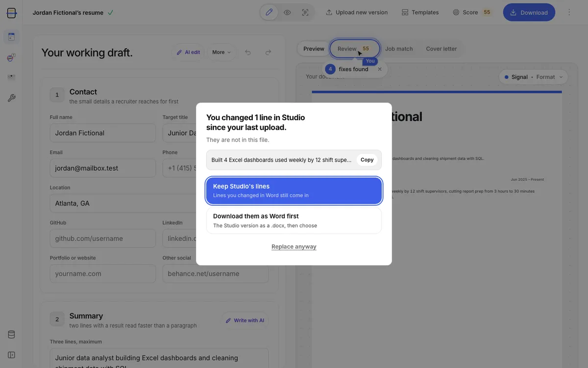
Task: Copy the changed line
Action: click(367, 160)
